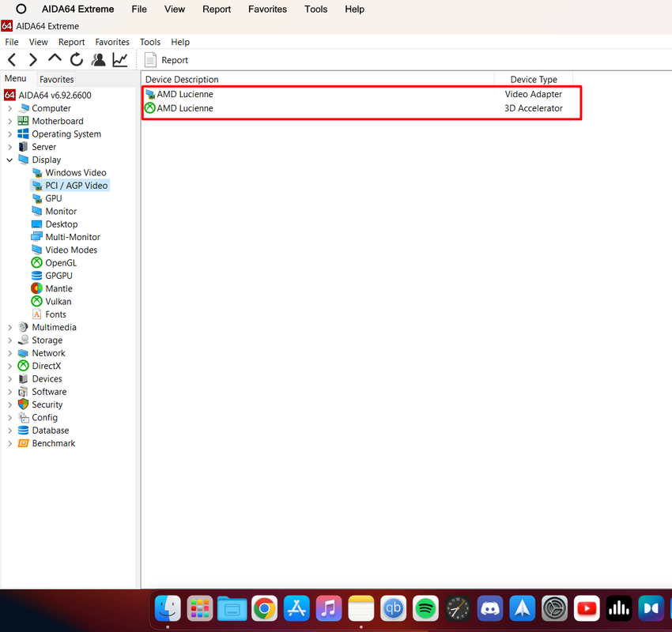
Task: Open qBittorrent from the dock
Action: click(393, 608)
